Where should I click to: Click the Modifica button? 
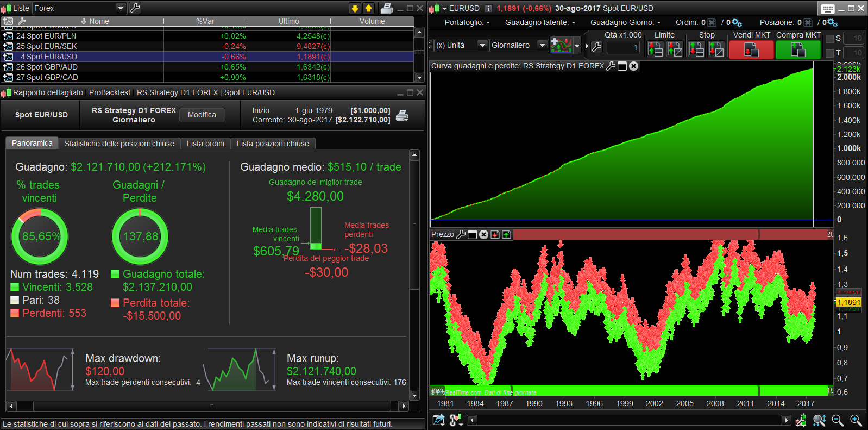pos(202,115)
